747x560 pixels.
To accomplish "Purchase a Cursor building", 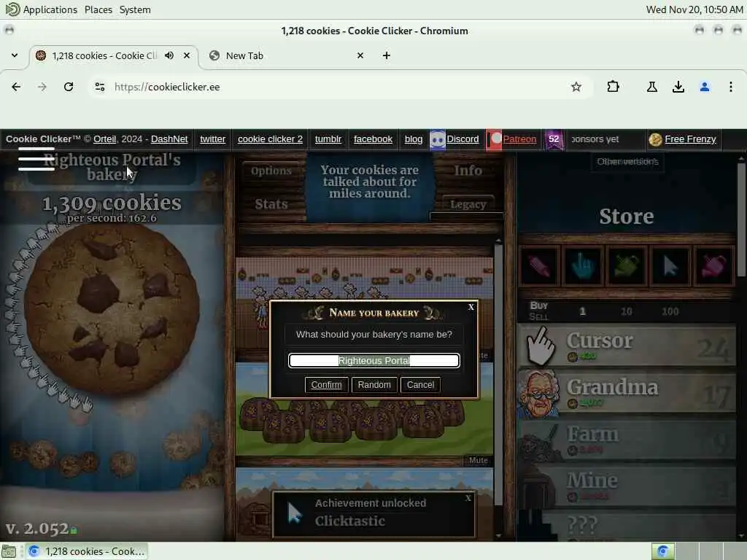I will point(627,345).
